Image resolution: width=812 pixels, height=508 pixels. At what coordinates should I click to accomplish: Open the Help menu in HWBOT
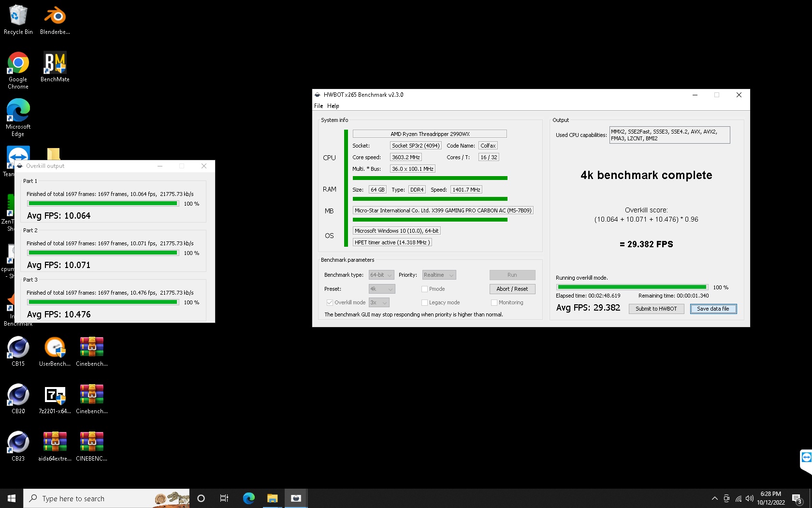[333, 106]
